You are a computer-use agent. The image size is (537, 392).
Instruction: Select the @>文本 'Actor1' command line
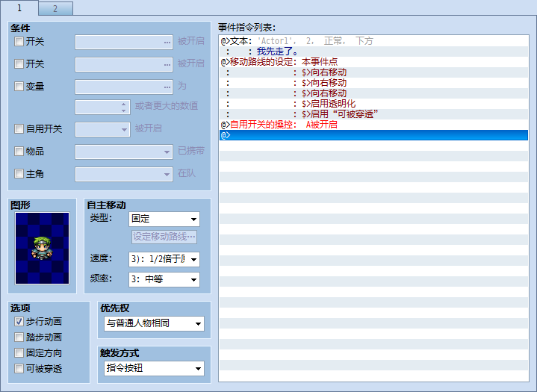(373, 41)
